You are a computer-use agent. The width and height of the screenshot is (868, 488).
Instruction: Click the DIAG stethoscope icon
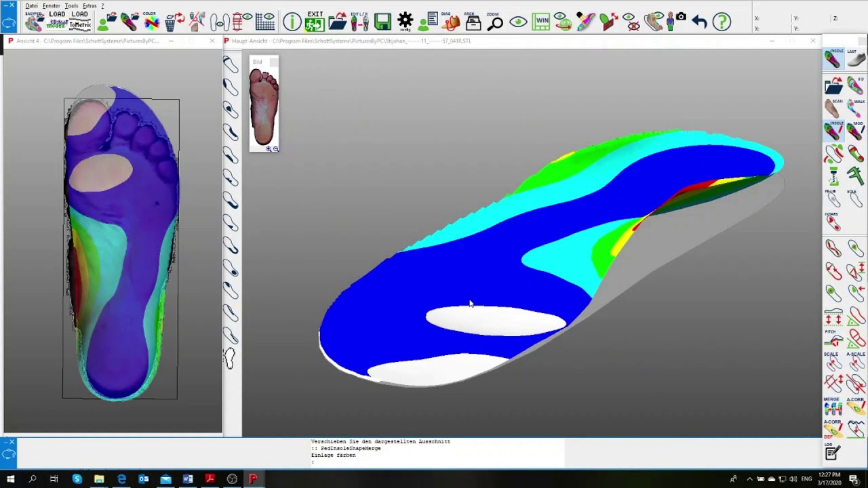(x=450, y=21)
